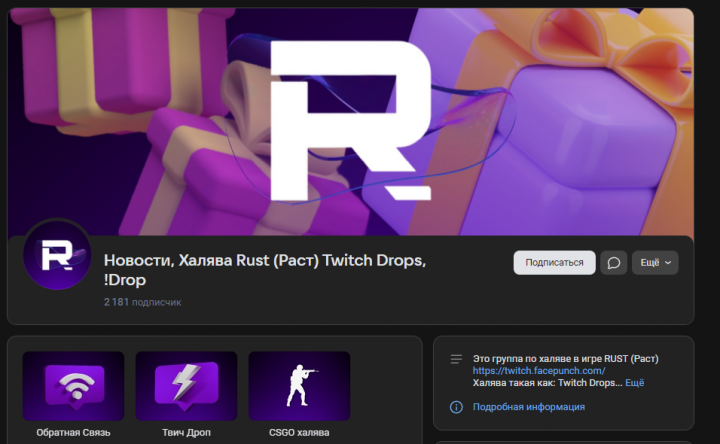Click the CSGO халява label
The image size is (720, 444).
299,433
